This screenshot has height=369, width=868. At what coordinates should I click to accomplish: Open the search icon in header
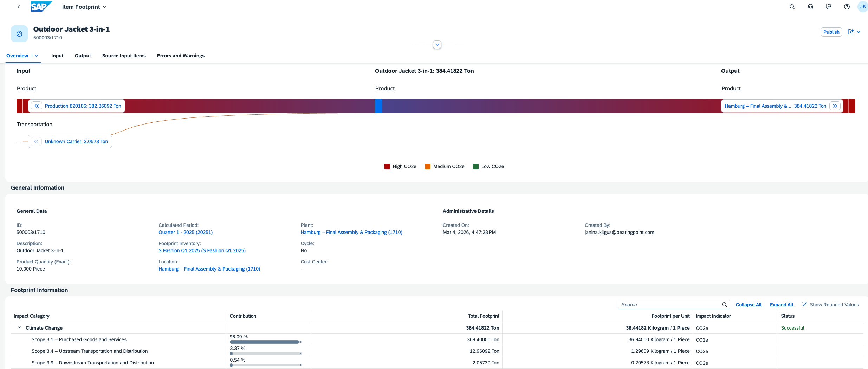[792, 7]
